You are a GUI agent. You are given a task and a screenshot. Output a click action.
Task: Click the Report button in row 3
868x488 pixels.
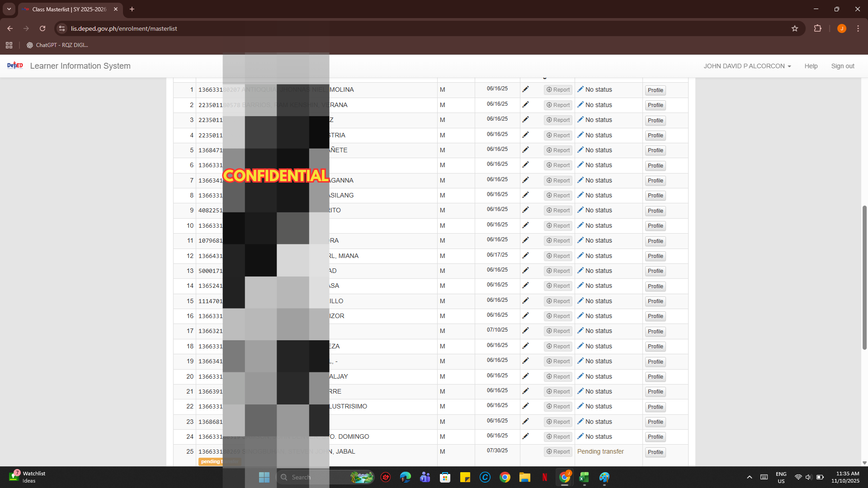pyautogui.click(x=558, y=120)
